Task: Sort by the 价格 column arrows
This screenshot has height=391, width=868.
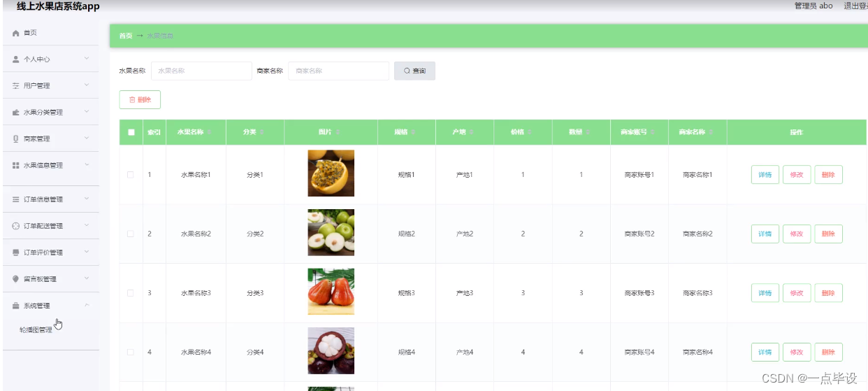Action: (530, 132)
